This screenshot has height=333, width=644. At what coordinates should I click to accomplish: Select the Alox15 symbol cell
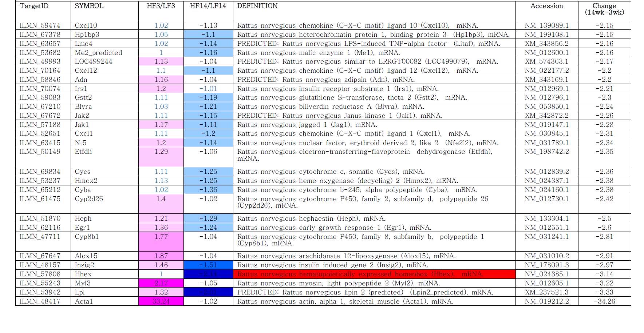click(104, 256)
